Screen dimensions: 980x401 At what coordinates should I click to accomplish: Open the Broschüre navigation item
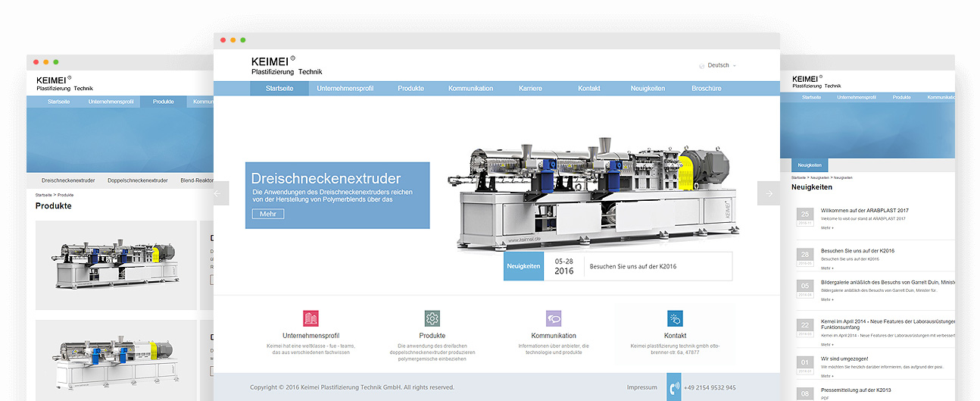(706, 89)
